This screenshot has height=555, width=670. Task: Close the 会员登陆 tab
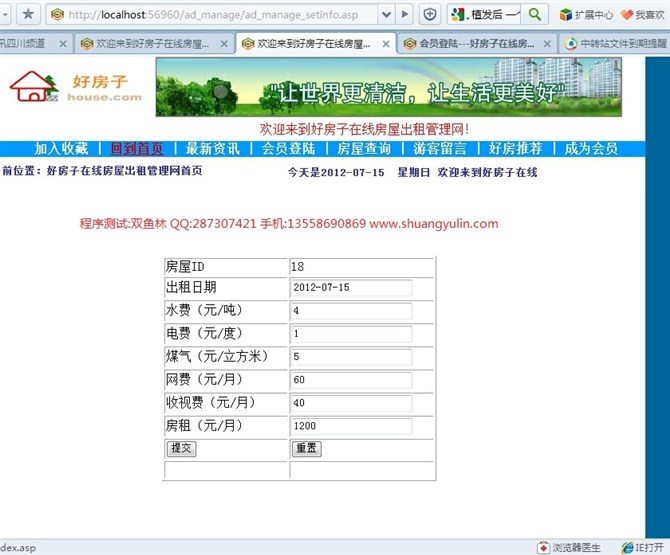tap(547, 44)
